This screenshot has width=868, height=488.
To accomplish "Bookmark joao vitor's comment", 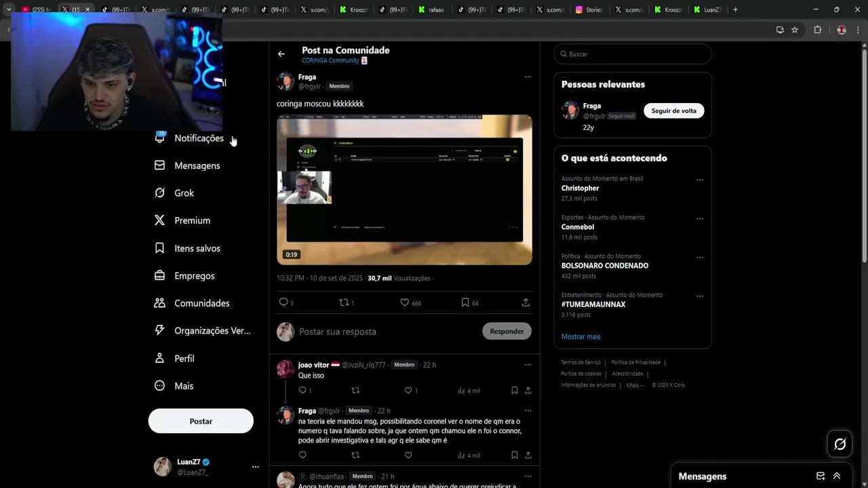I will tap(514, 390).
